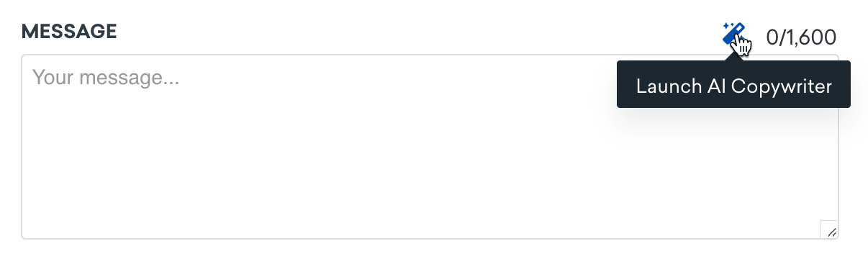
Task: Click the 'Launch AI Copywriter' tooltip
Action: [733, 86]
